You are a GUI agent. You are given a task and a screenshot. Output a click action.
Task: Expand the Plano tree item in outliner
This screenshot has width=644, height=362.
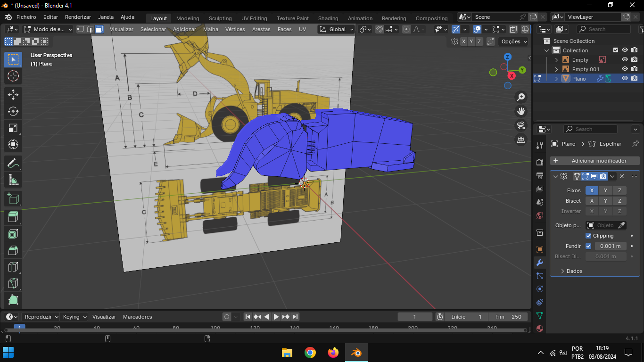point(556,79)
